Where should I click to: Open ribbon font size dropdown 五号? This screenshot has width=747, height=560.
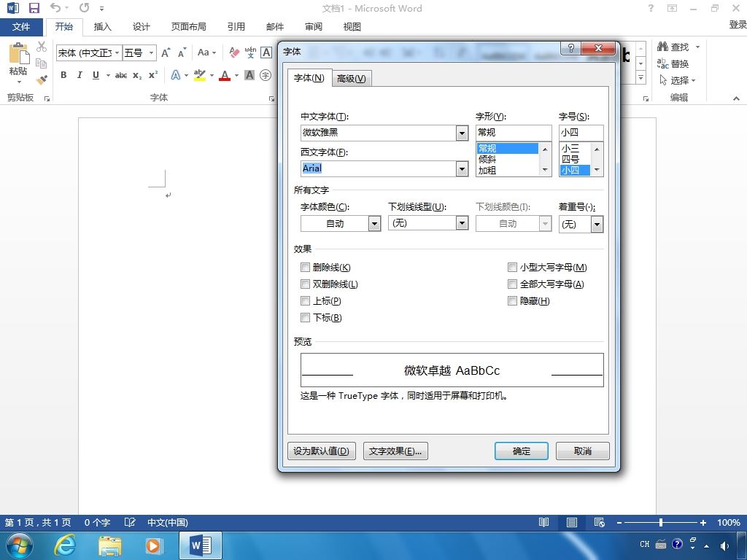pos(151,52)
